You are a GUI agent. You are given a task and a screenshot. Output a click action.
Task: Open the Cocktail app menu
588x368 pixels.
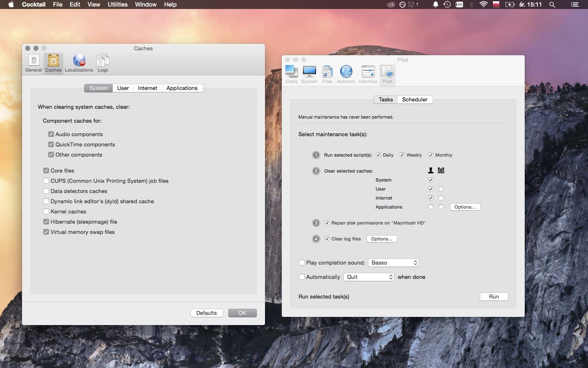[x=33, y=4]
